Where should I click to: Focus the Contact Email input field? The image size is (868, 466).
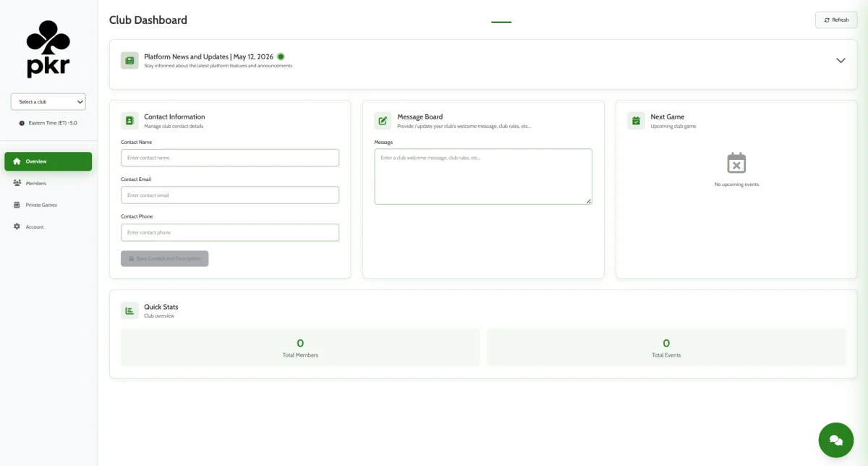tap(230, 195)
